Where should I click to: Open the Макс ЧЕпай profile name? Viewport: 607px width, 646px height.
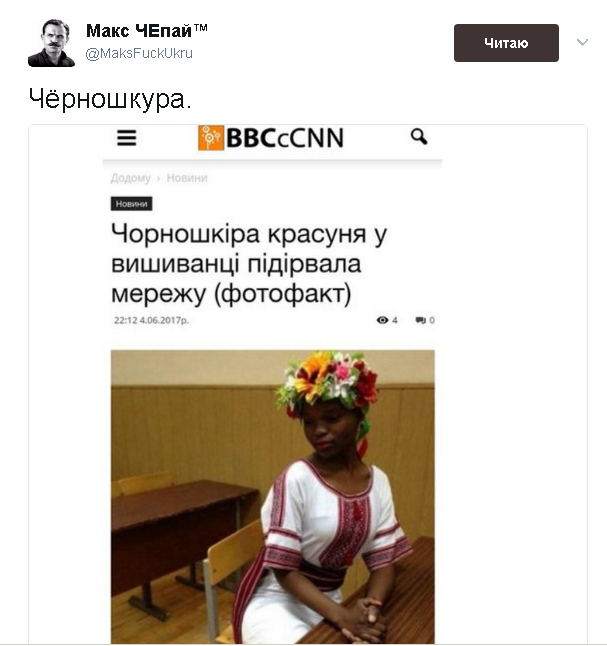(147, 31)
